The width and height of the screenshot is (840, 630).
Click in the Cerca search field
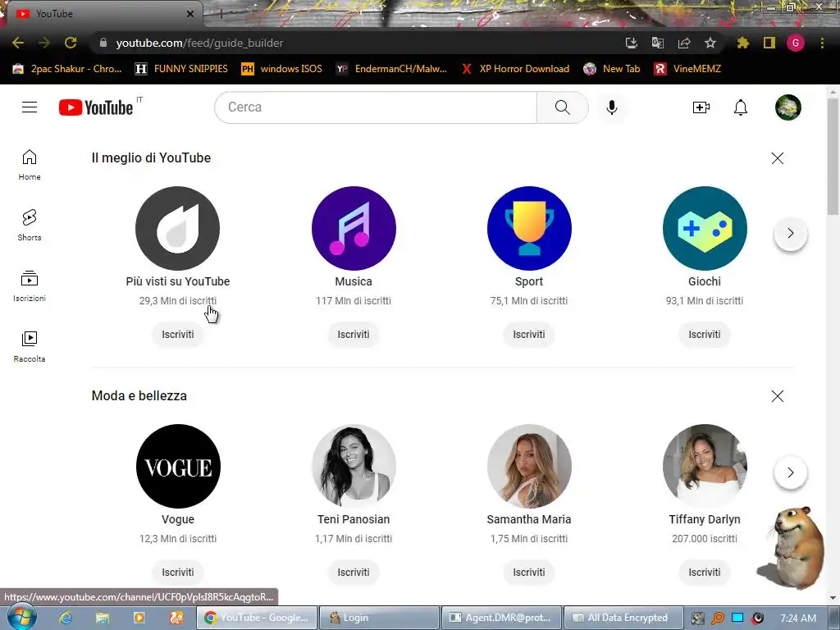pos(376,107)
